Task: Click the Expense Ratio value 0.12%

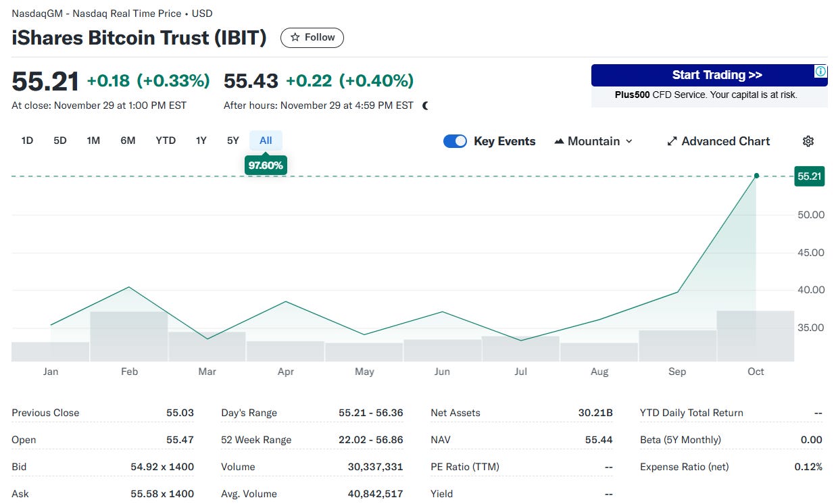Action: [808, 467]
